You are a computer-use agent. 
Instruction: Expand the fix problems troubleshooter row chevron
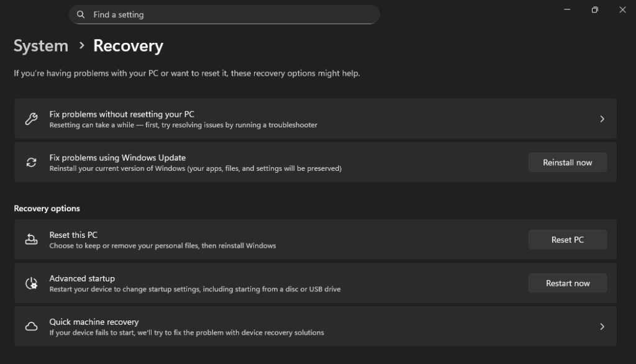(601, 118)
